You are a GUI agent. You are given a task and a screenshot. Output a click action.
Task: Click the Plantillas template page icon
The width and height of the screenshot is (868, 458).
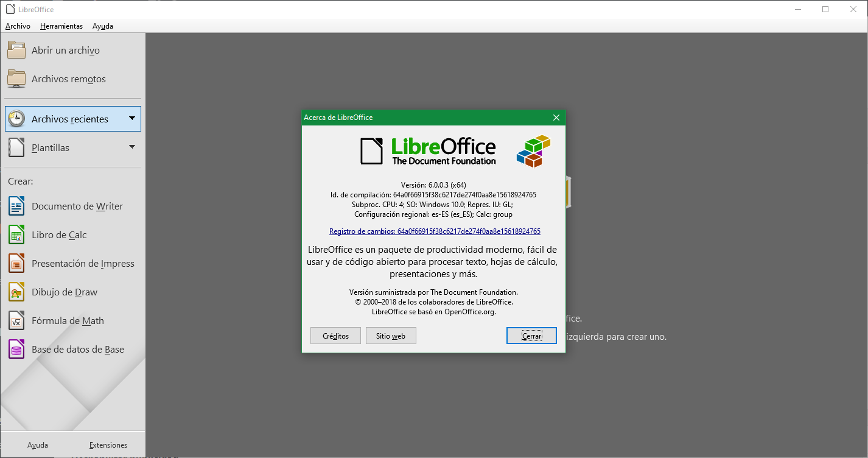[16, 147]
